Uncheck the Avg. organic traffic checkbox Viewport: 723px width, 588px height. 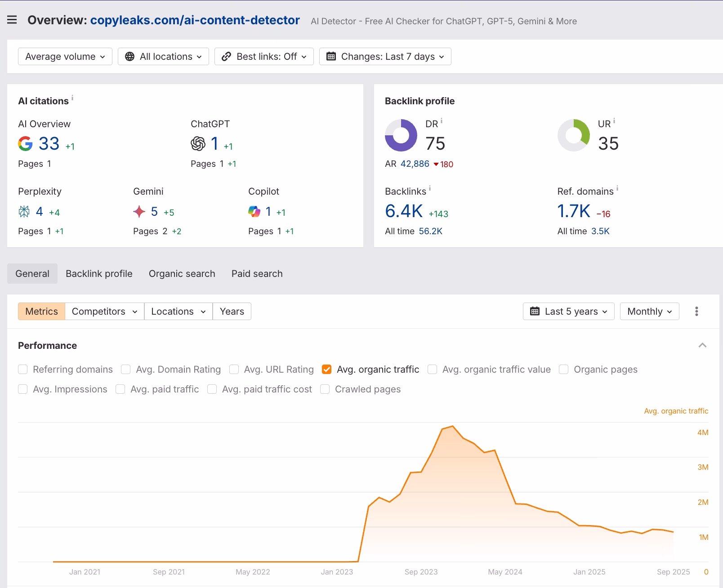point(327,370)
